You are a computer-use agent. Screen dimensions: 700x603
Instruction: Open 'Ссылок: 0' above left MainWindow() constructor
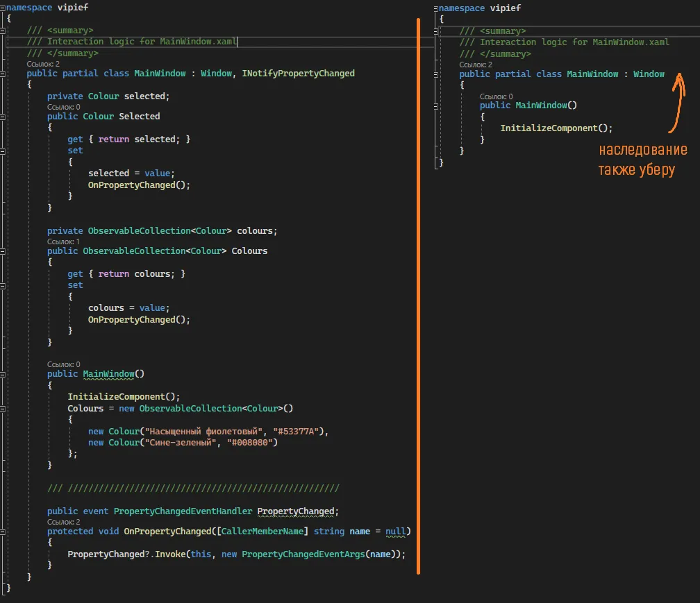64,364
